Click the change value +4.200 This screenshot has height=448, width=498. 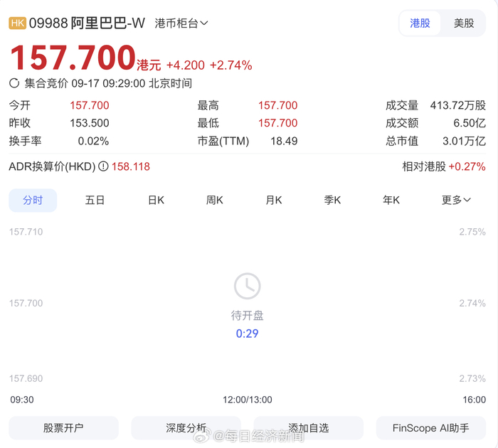[186, 65]
